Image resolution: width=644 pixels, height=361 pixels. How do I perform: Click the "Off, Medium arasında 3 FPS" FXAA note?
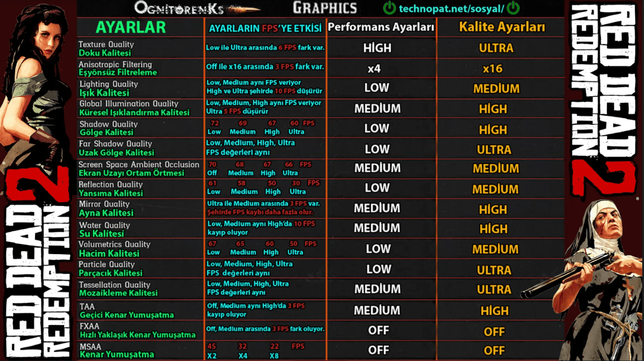pyautogui.click(x=265, y=329)
